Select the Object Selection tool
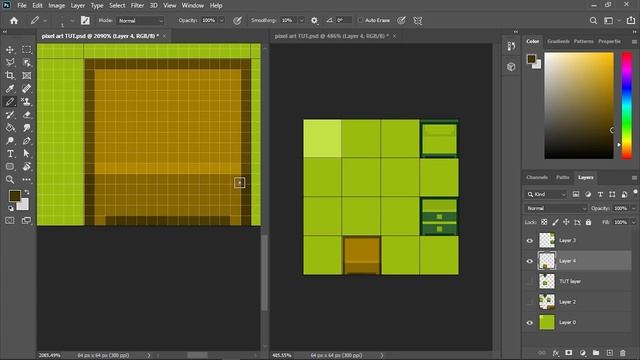Viewport: 640px width, 360px height. 27,62
